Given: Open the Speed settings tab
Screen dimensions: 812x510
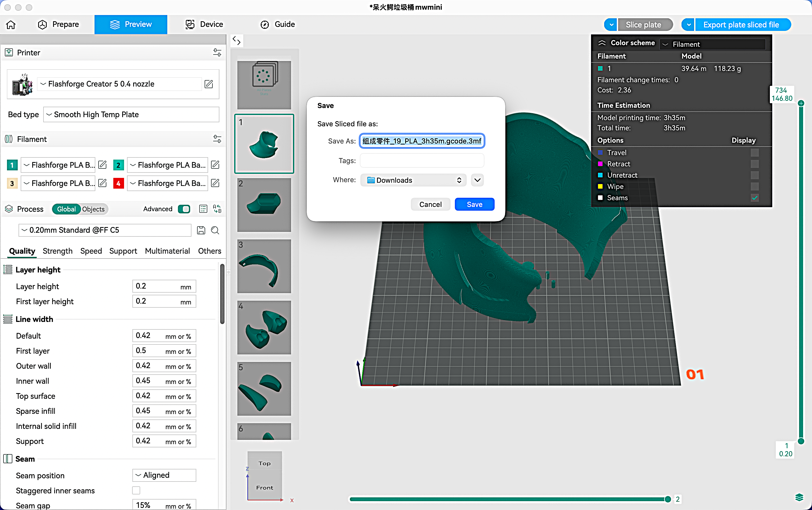Looking at the screenshot, I should (91, 251).
